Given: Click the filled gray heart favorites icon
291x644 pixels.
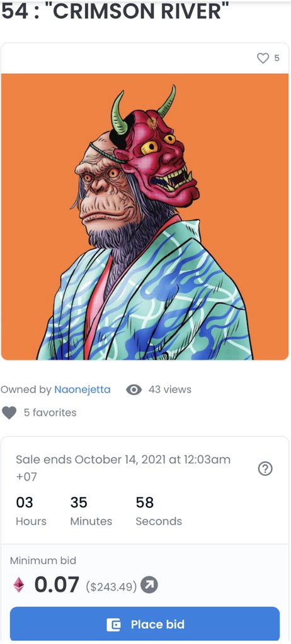Looking at the screenshot, I should [x=9, y=413].
